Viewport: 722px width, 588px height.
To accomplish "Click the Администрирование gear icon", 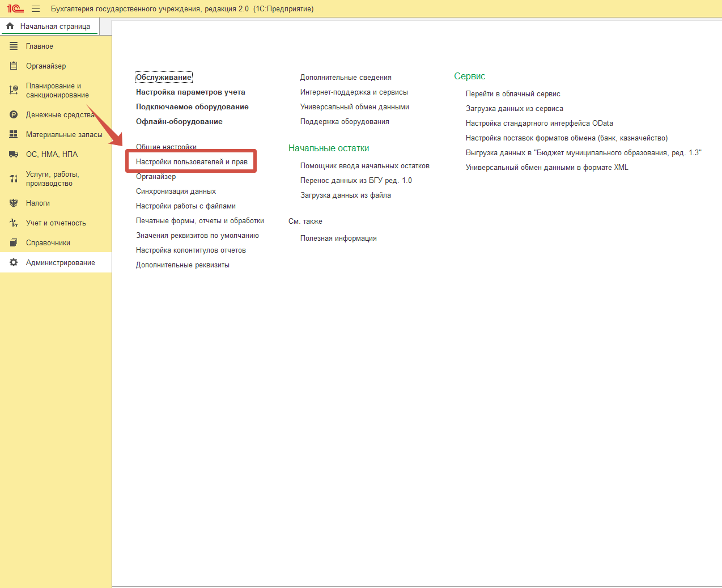I will click(x=14, y=262).
